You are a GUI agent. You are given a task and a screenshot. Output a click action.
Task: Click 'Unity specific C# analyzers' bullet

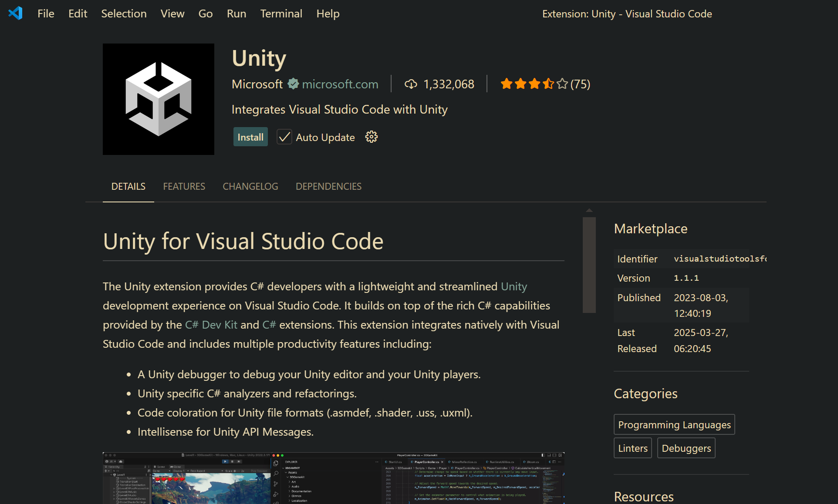click(x=247, y=393)
